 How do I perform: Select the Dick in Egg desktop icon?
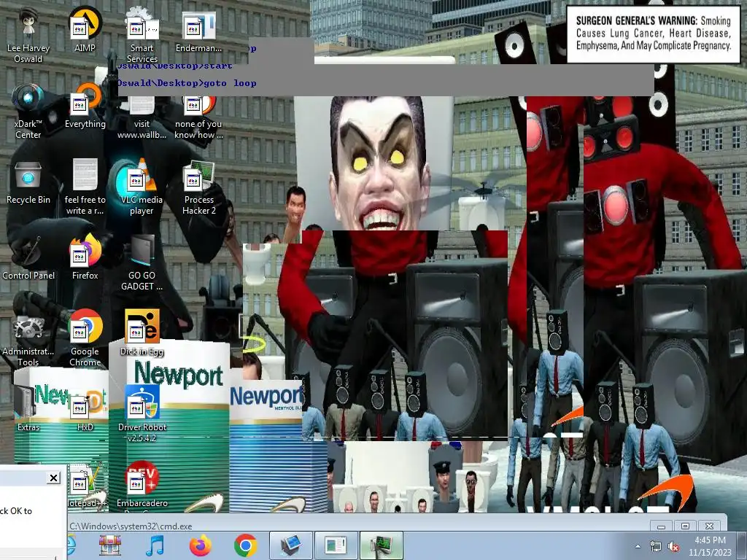(142, 332)
